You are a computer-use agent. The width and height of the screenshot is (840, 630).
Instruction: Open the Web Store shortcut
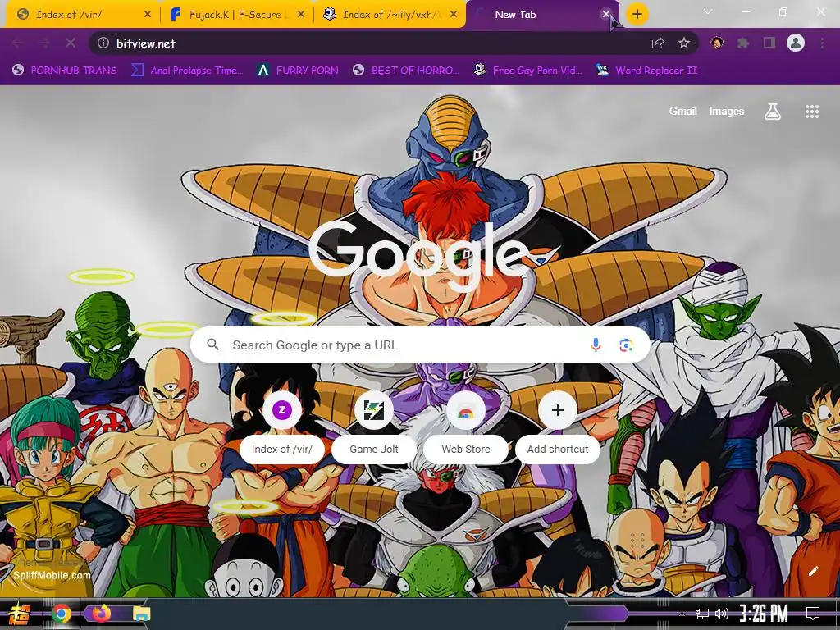466,428
